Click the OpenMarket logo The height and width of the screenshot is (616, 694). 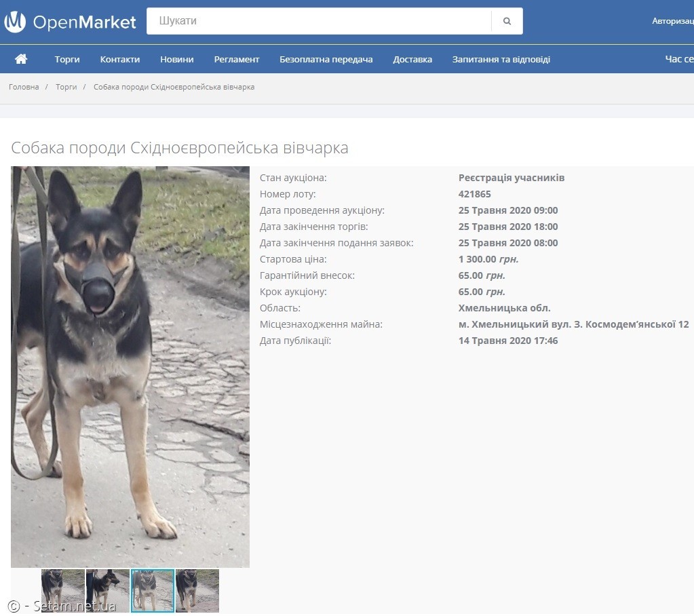click(x=70, y=22)
